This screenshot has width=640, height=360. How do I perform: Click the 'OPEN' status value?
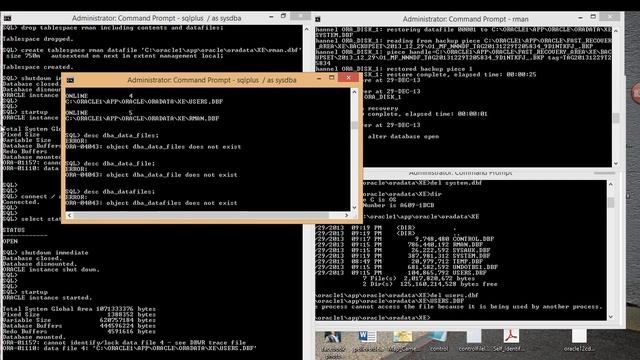point(10,241)
